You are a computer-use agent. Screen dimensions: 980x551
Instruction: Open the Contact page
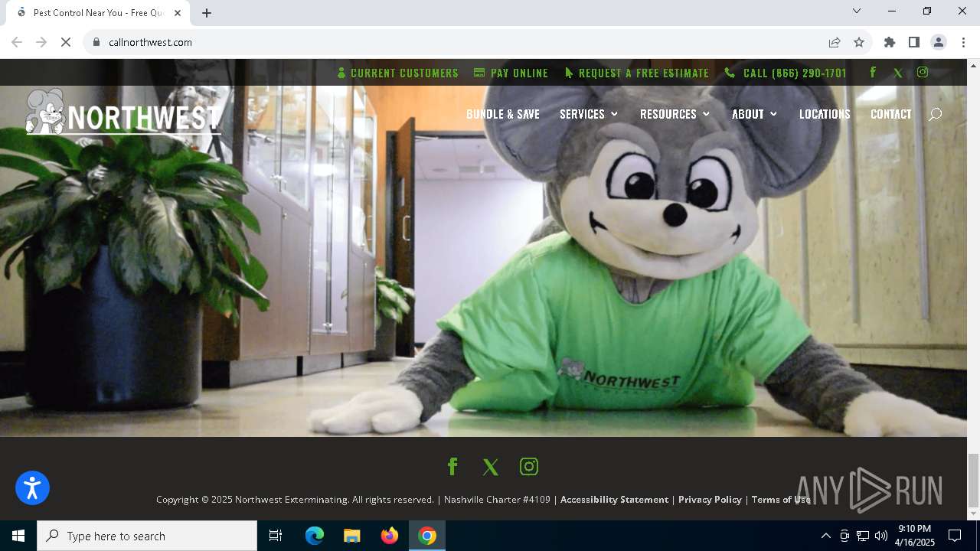[891, 114]
